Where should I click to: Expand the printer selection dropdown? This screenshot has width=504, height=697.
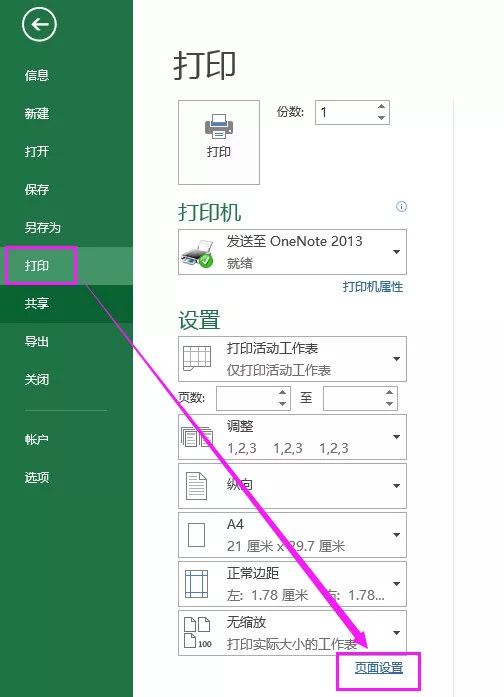point(396,252)
